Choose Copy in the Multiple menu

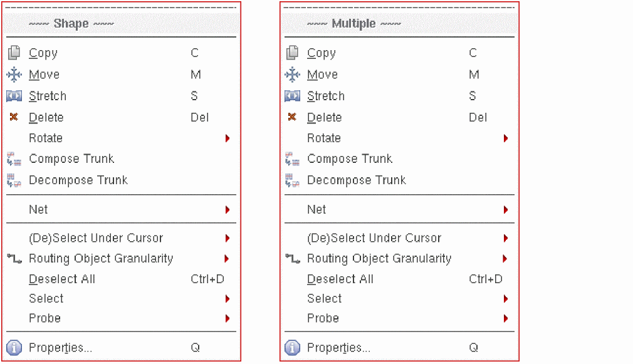point(322,53)
